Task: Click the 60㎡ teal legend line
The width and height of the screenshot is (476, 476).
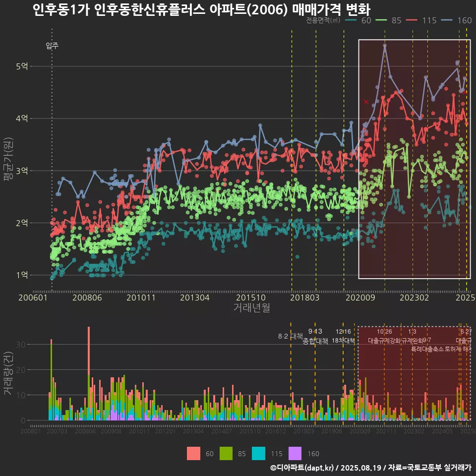Action: pos(351,20)
